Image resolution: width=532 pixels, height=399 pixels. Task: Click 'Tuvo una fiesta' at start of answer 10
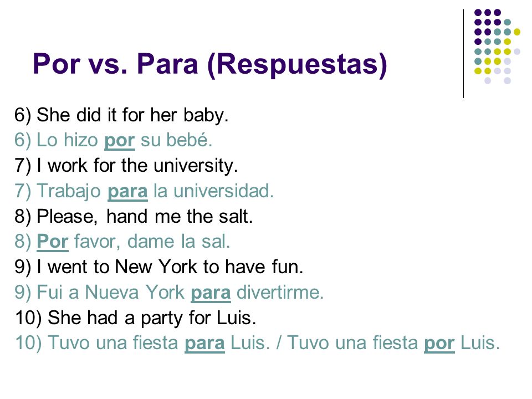pyautogui.click(x=113, y=342)
